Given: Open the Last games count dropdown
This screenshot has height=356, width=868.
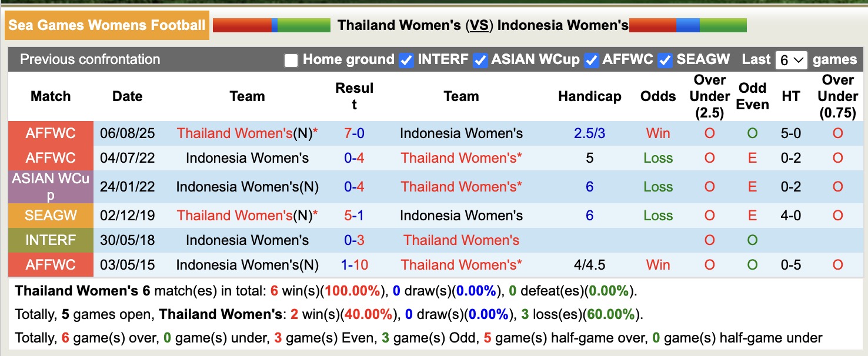Looking at the screenshot, I should pos(792,59).
